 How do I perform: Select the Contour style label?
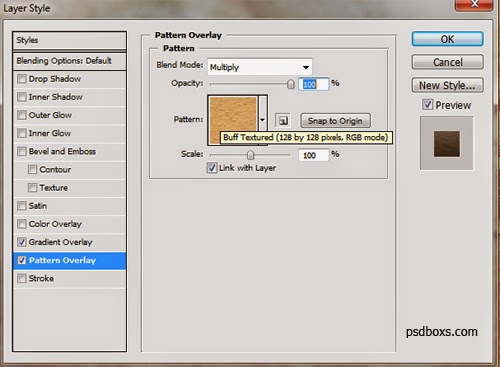pos(55,170)
